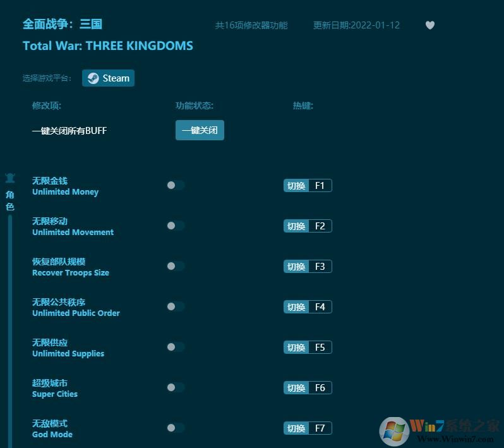Click 切换 button for F1 hotkey
The image size is (504, 448).
pos(296,186)
